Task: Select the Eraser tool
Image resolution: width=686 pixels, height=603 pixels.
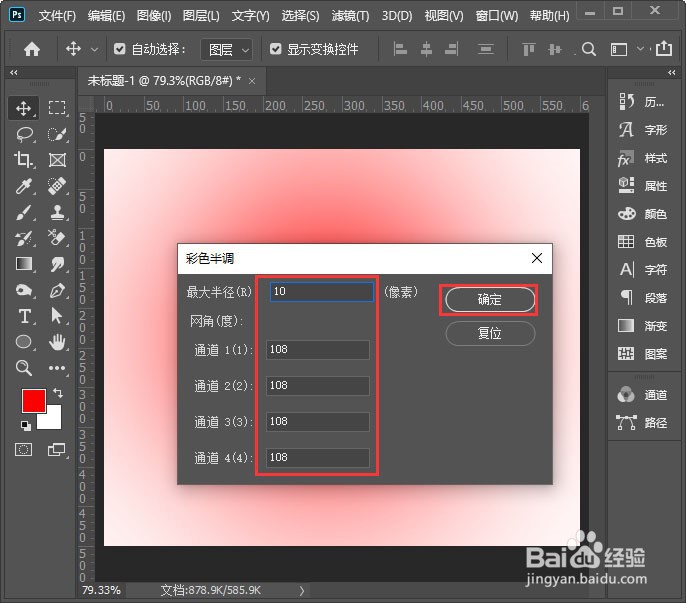Action: click(x=57, y=238)
